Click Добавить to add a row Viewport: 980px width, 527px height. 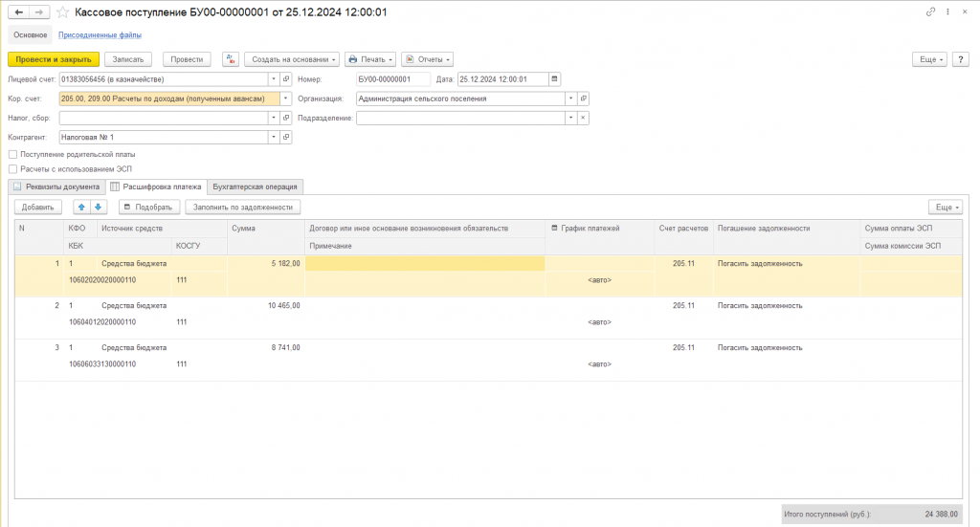(x=38, y=208)
